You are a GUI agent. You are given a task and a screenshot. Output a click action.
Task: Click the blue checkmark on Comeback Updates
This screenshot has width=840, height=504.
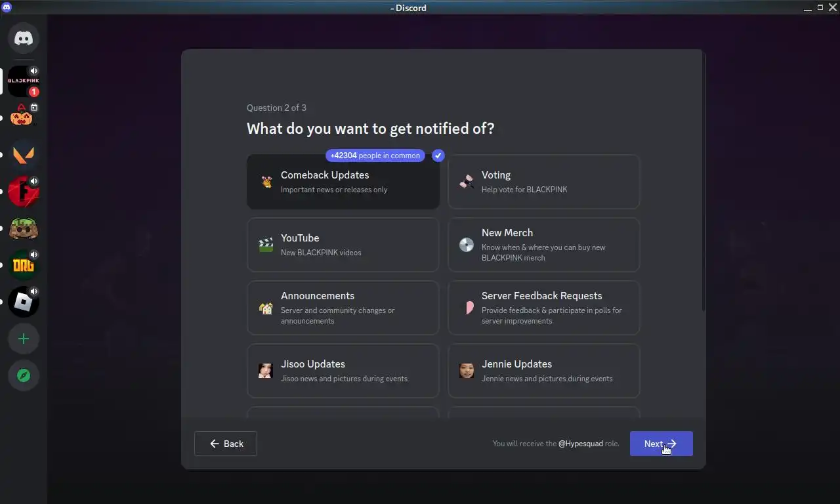point(438,156)
